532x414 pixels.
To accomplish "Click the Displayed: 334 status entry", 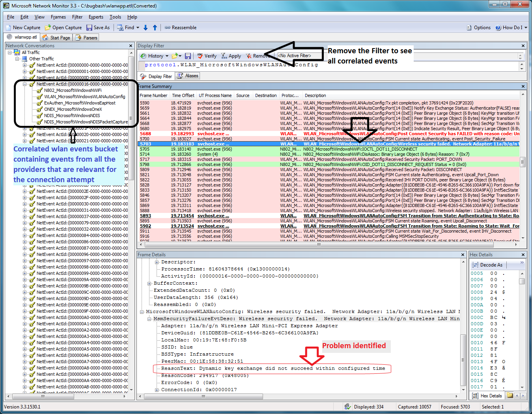I will (x=368, y=407).
